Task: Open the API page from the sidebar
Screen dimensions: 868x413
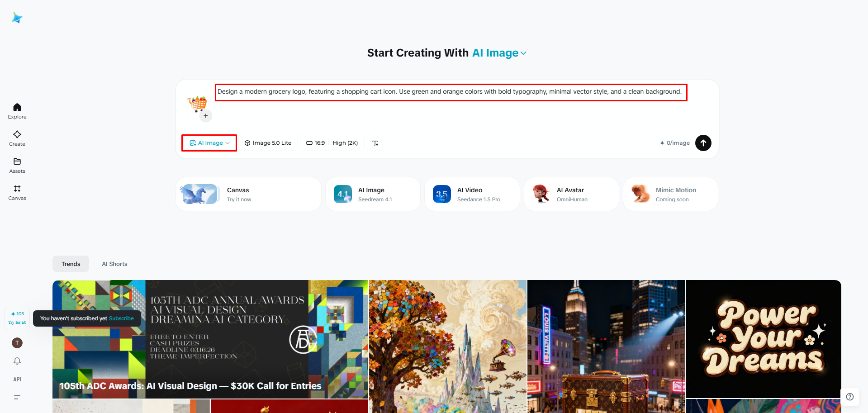Action: point(17,379)
